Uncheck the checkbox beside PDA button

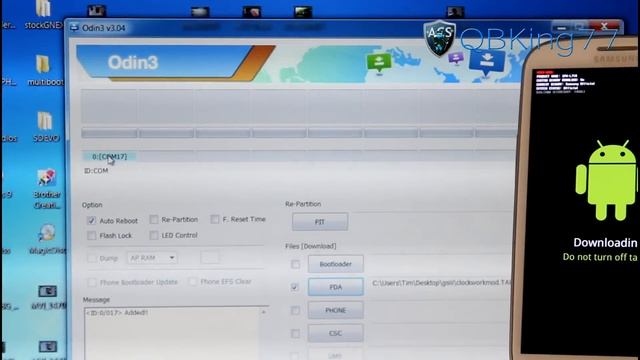[x=295, y=287]
